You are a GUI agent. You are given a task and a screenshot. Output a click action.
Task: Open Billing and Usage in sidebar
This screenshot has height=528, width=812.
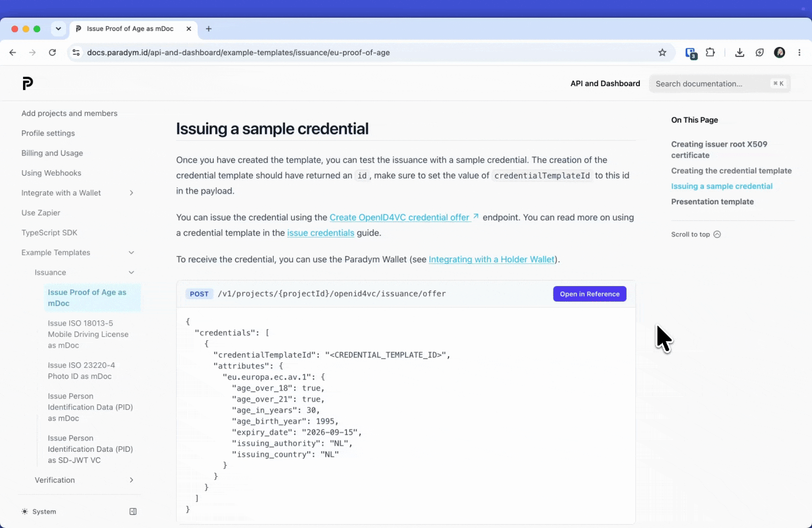click(52, 153)
